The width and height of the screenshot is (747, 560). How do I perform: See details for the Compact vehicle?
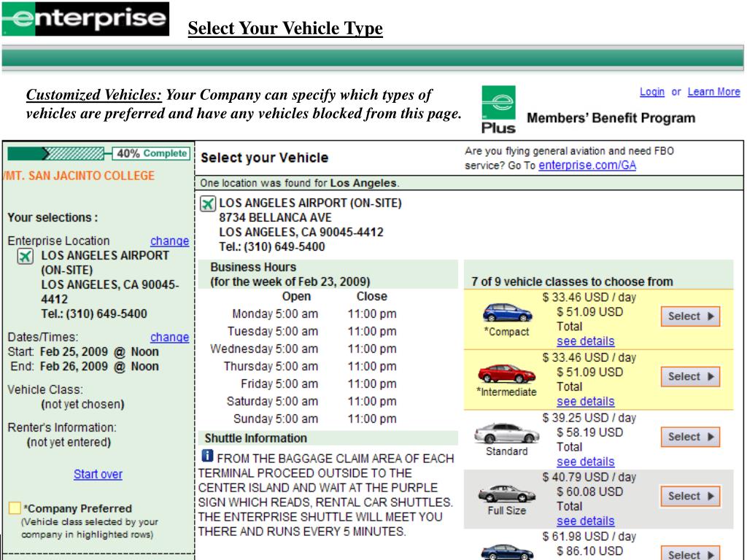(586, 341)
